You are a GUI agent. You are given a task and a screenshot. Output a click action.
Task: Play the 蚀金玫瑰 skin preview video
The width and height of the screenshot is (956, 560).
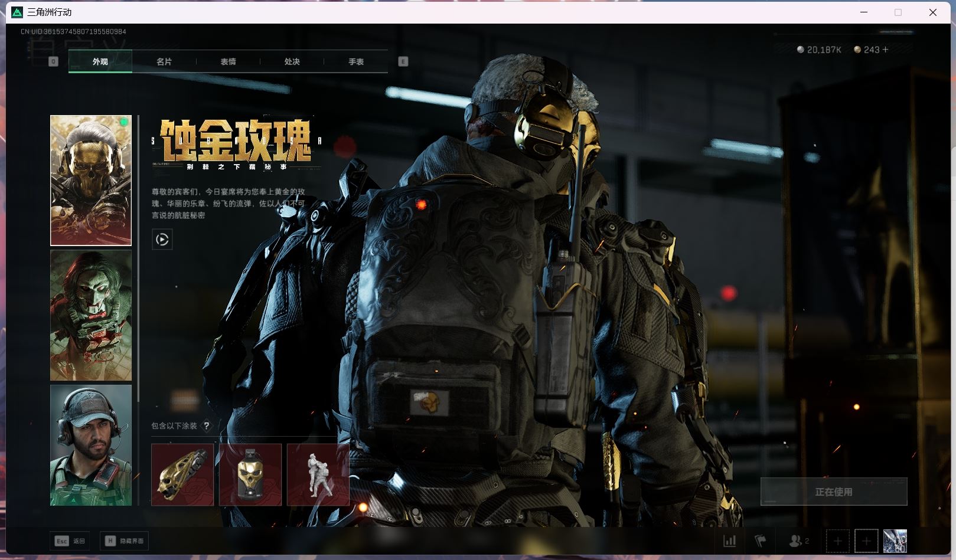162,240
